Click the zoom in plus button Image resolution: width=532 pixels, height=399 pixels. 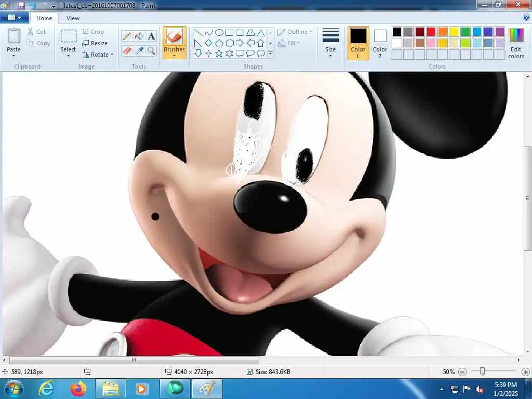[526, 372]
